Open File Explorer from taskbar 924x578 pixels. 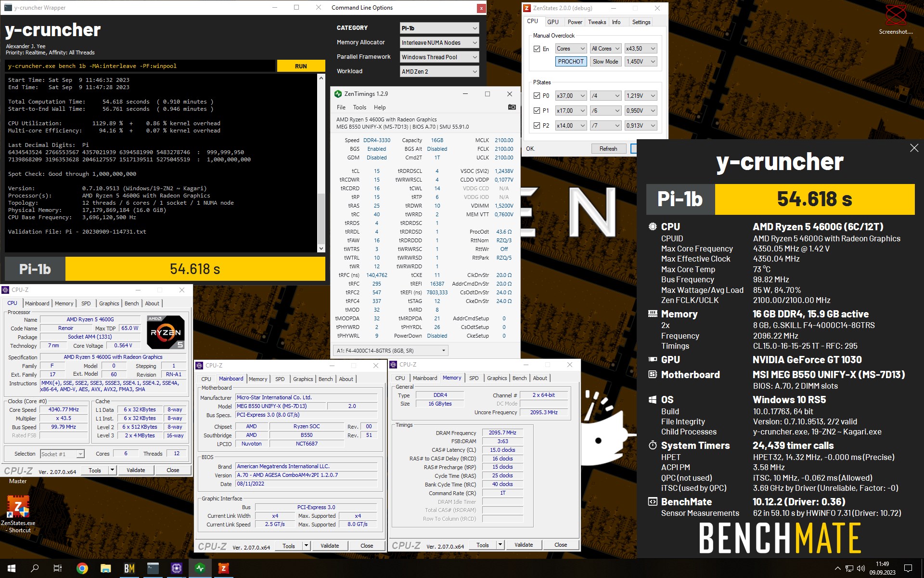point(106,568)
